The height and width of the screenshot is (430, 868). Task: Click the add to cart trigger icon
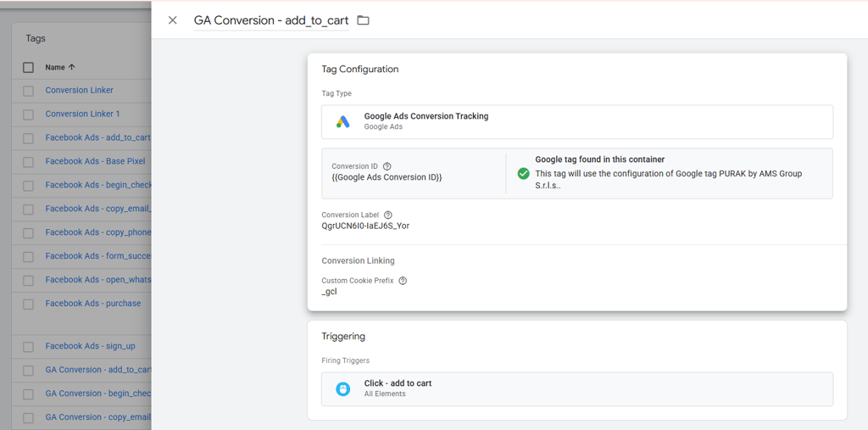[x=342, y=388]
